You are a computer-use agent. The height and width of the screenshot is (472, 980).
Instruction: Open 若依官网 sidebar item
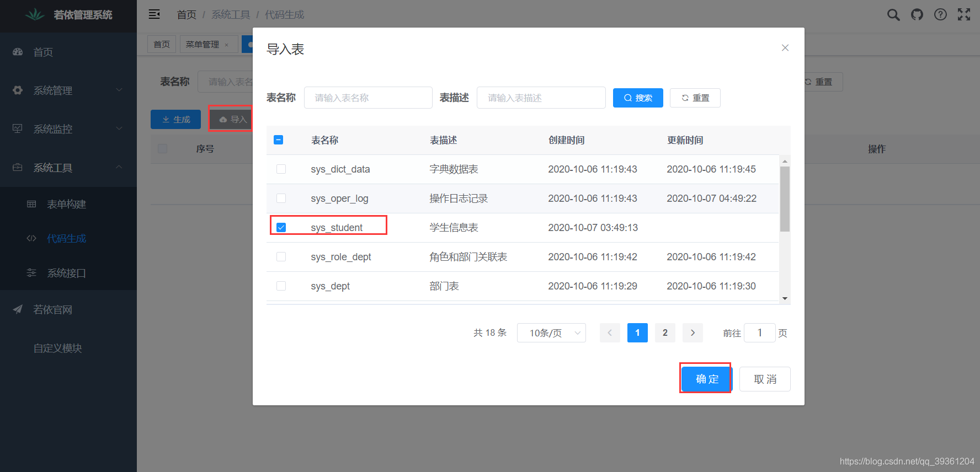[68, 309]
